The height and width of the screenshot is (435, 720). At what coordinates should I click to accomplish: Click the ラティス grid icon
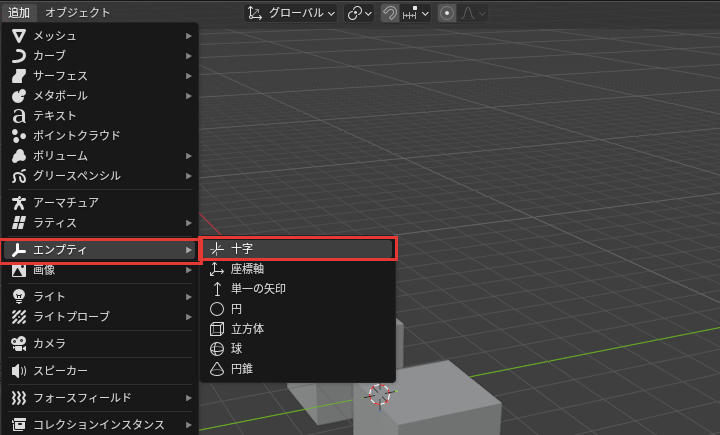point(19,223)
